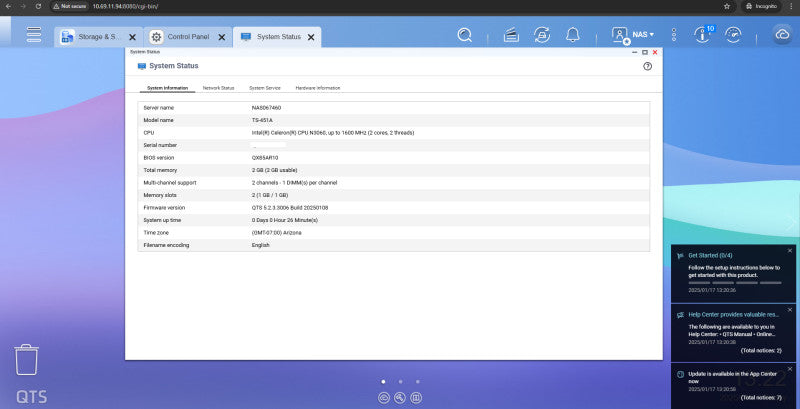Switch to the Network Status tab
Viewport: 800px width, 409px height.
(218, 88)
